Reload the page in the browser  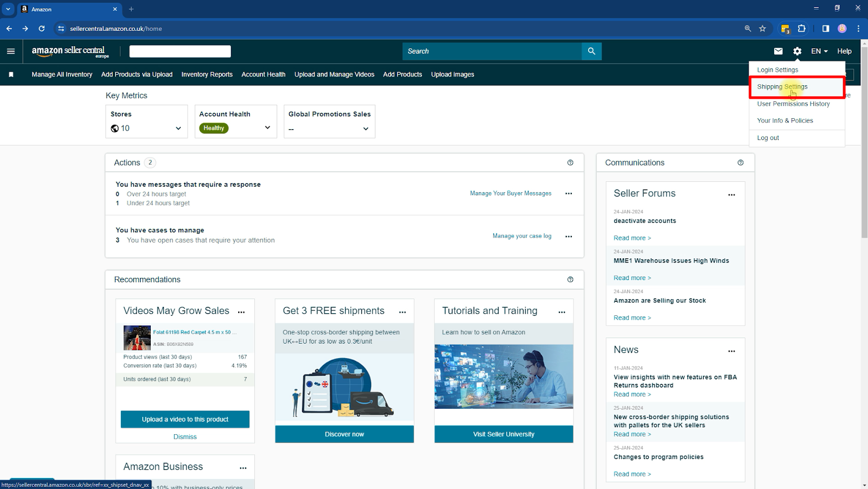pyautogui.click(x=42, y=29)
